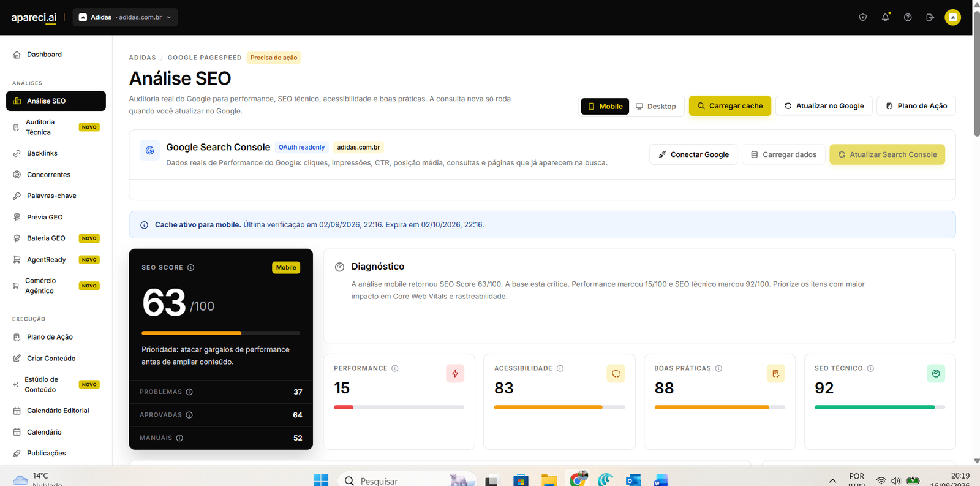
Task: Click info icon next to BOAS PRÁTICAS
Action: (718, 368)
